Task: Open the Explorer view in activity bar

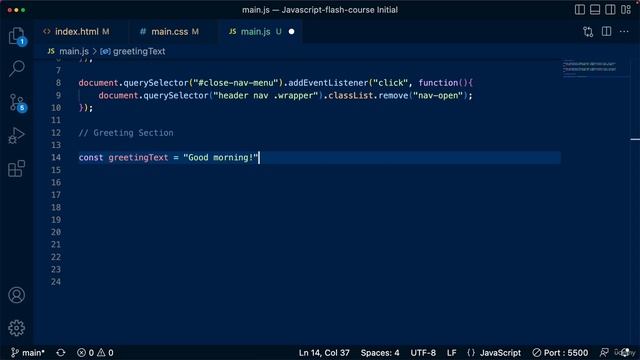Action: [17, 36]
